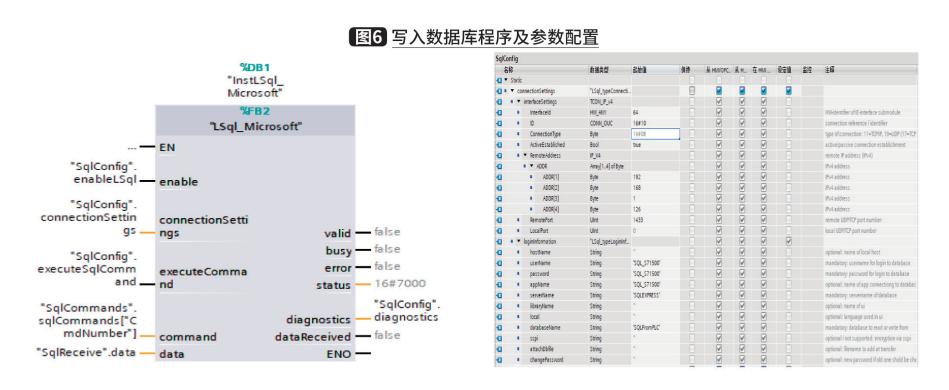Screen dimensions: 949x390
Task: Click the 'SQLEXPRESS' serverName start value
Action: [647, 296]
